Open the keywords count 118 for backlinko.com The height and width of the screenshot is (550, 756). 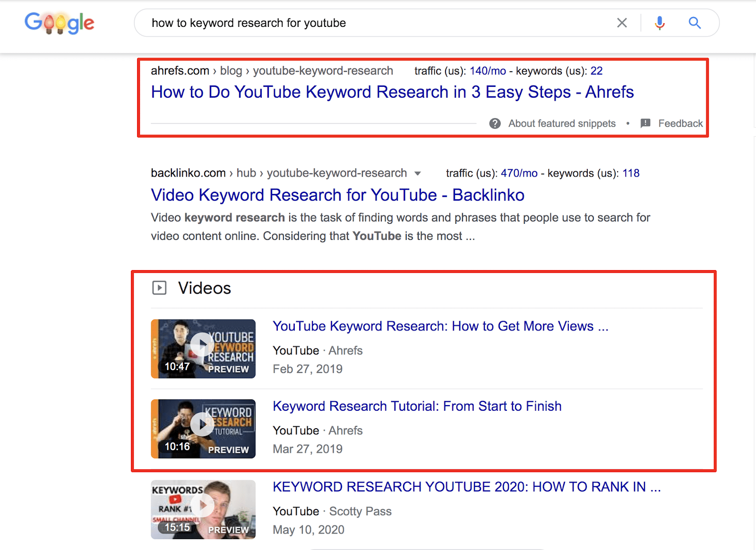pyautogui.click(x=631, y=173)
